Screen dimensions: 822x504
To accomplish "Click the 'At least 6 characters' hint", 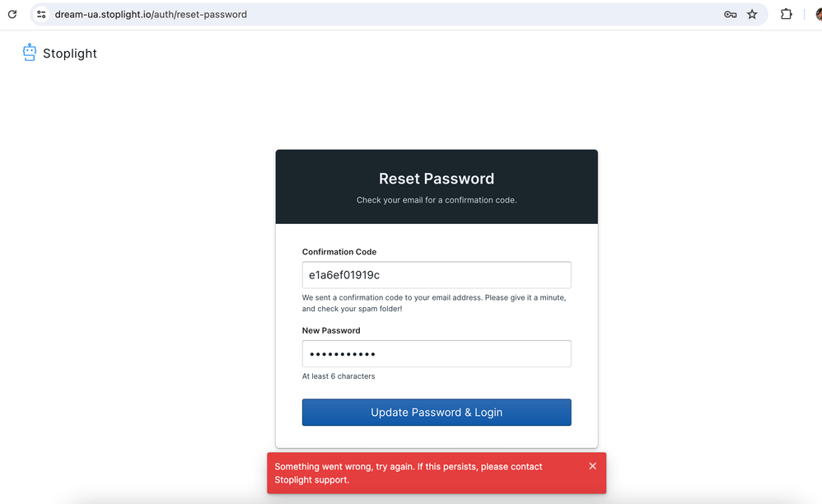I will click(339, 376).
